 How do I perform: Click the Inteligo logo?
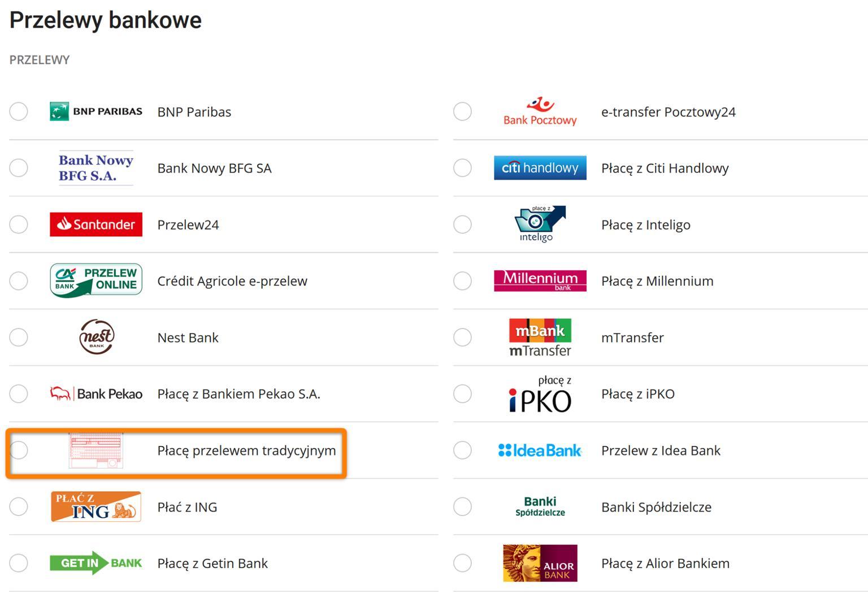539,224
